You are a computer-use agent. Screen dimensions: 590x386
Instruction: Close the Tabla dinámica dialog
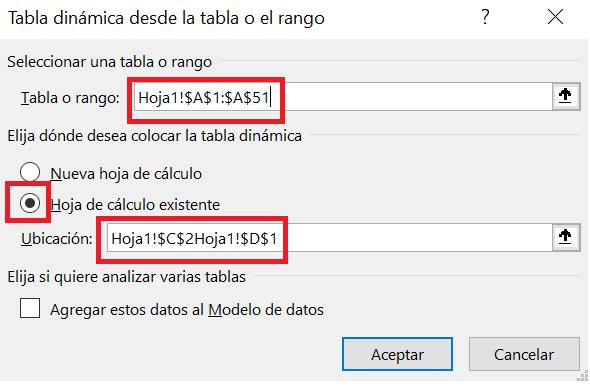(555, 17)
